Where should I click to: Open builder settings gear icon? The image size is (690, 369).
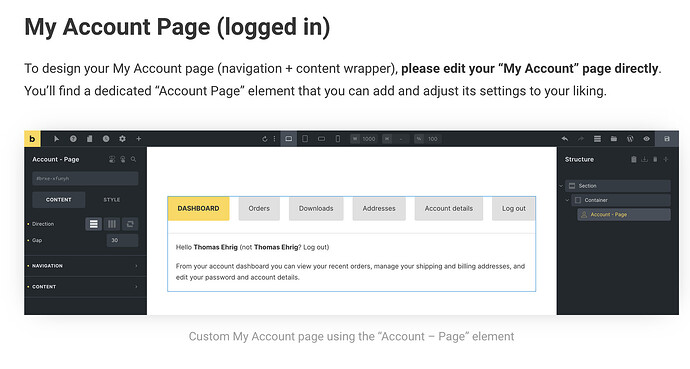(x=122, y=139)
